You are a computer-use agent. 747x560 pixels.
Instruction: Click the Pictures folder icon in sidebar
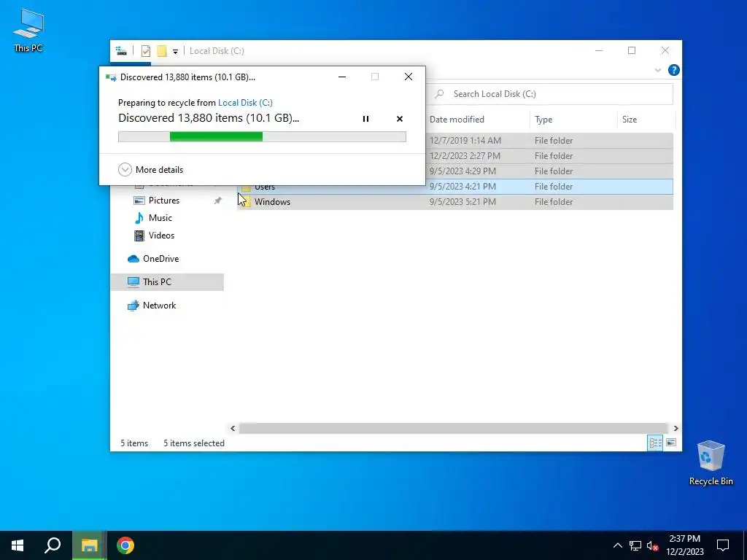[139, 201]
